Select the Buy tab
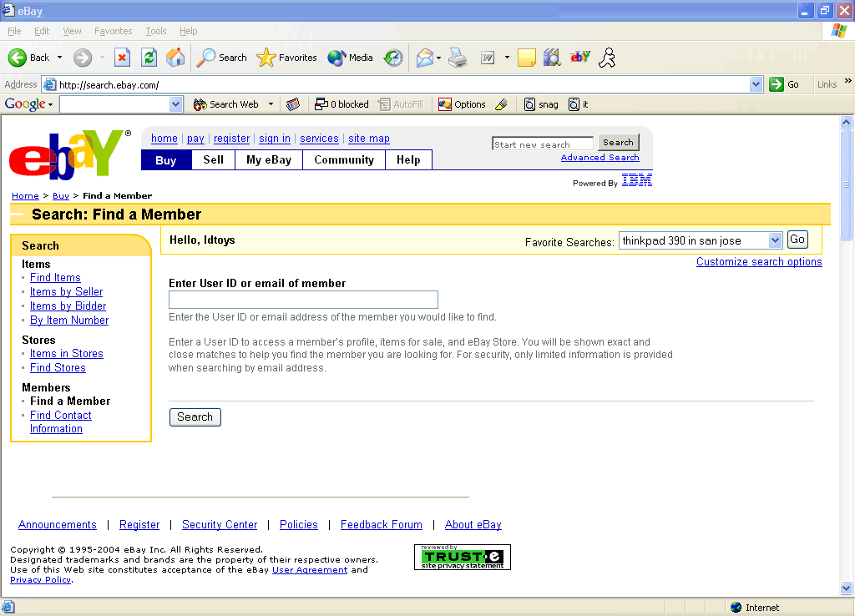Screen dimensions: 855x616 pyautogui.click(x=166, y=160)
